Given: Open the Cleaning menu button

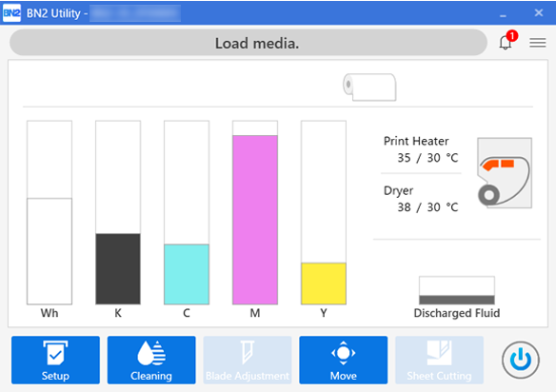Looking at the screenshot, I should [x=151, y=360].
